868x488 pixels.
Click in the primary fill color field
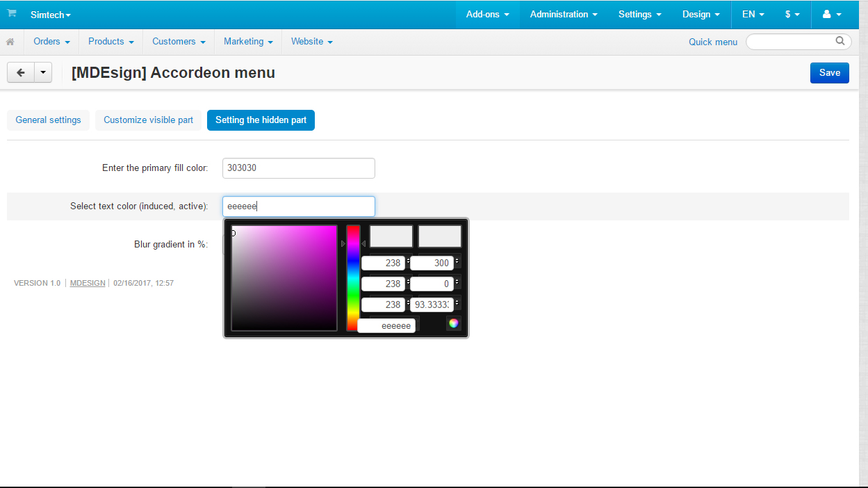[x=299, y=168]
